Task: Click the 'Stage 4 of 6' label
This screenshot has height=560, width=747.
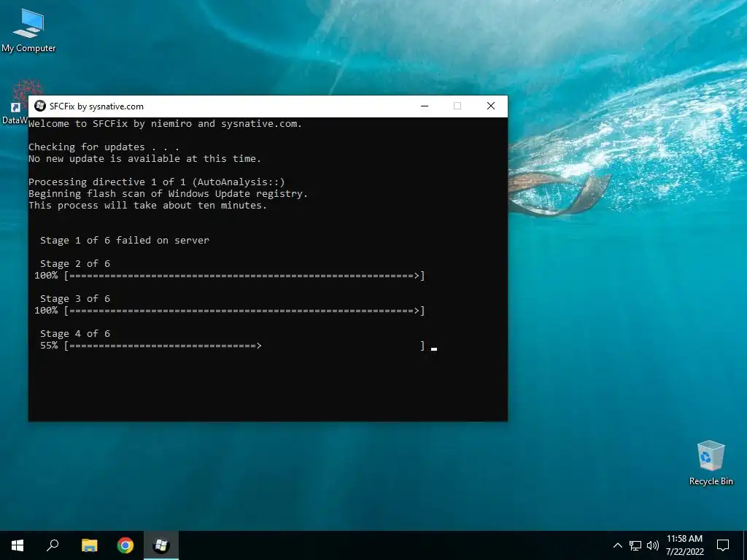Action: click(75, 334)
